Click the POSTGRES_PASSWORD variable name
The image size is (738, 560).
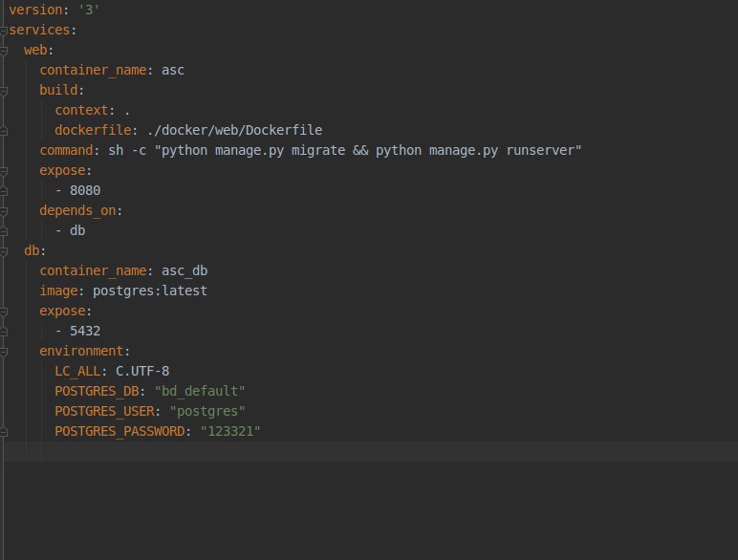coord(119,432)
